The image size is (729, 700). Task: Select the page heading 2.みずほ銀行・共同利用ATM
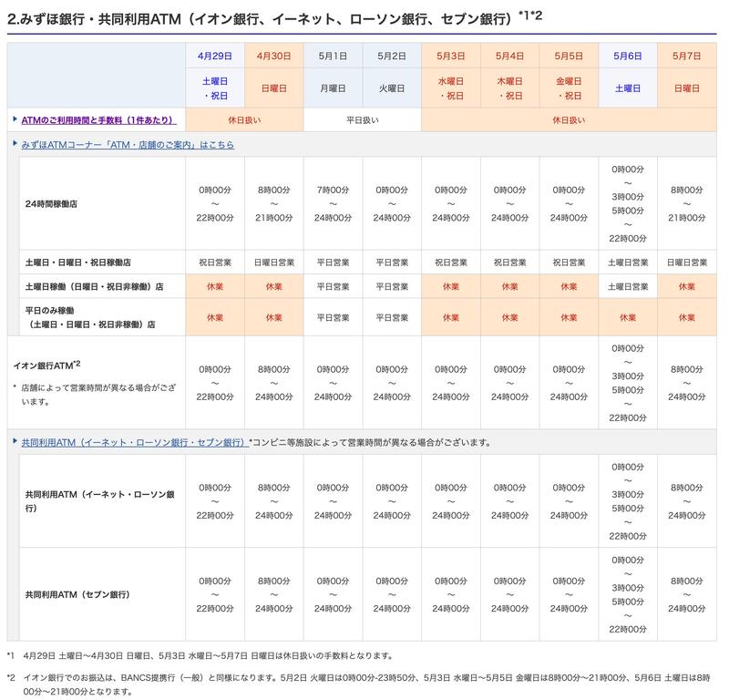click(x=274, y=17)
